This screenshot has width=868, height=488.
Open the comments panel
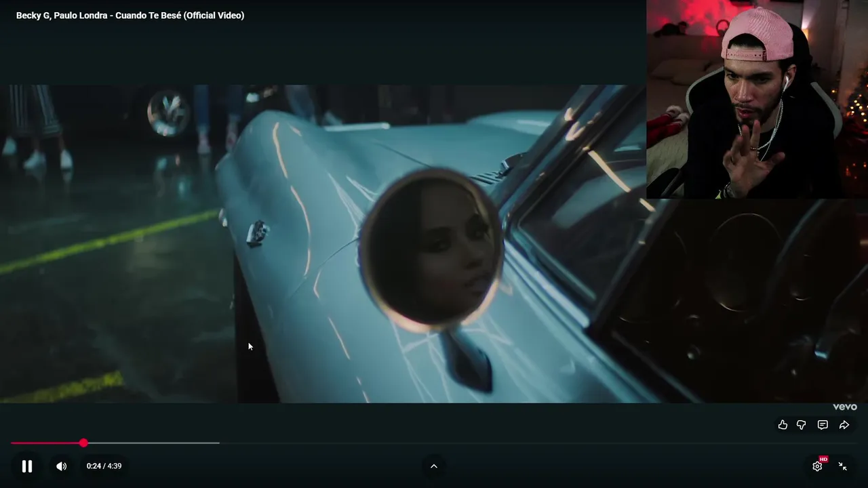coord(823,425)
